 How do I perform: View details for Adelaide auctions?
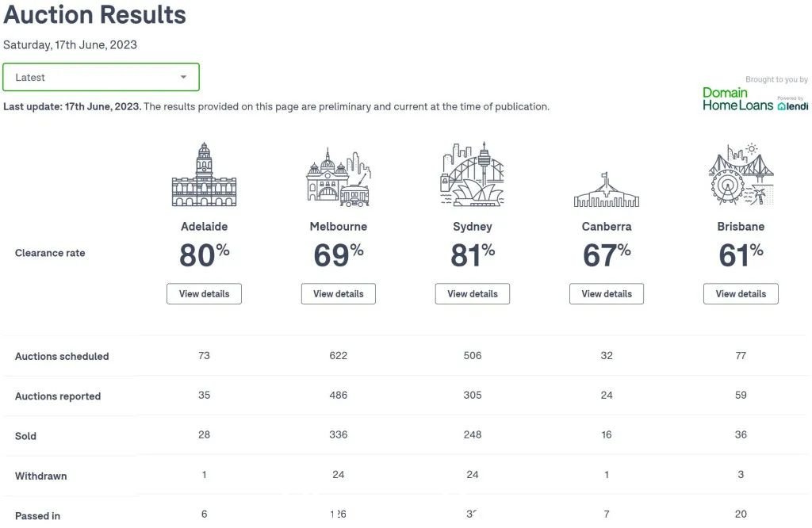pyautogui.click(x=204, y=293)
